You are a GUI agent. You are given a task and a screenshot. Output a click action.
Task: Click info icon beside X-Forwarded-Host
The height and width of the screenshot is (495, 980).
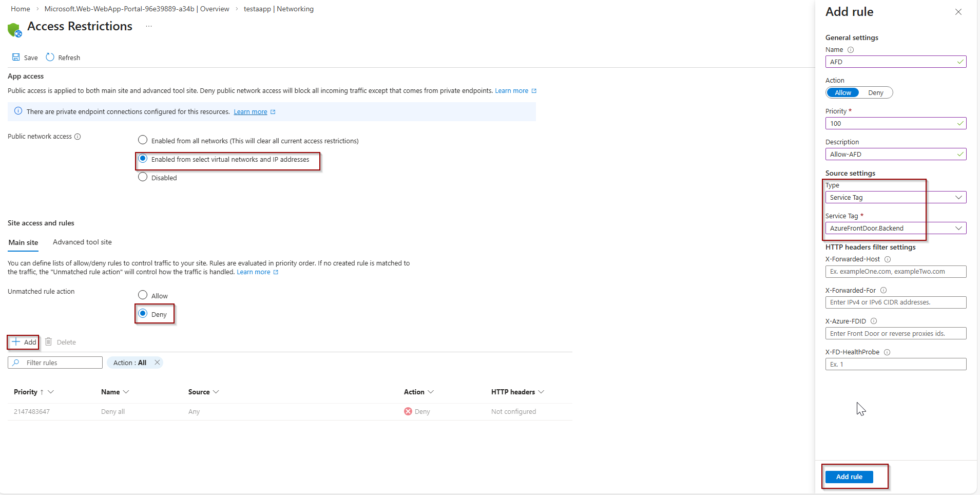(888, 259)
